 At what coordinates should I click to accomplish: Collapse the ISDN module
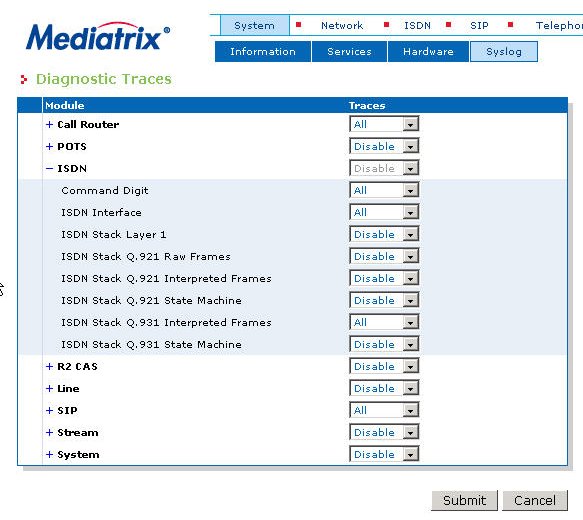[49, 168]
